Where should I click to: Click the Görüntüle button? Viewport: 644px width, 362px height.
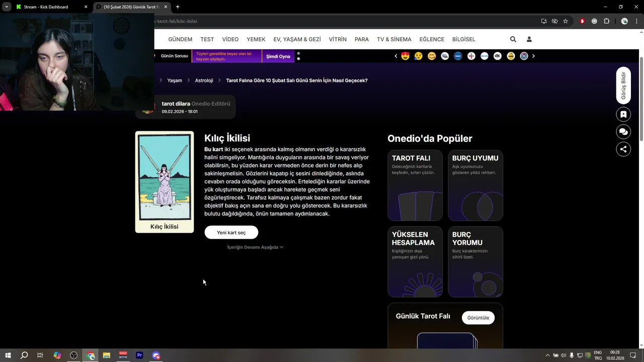click(478, 318)
